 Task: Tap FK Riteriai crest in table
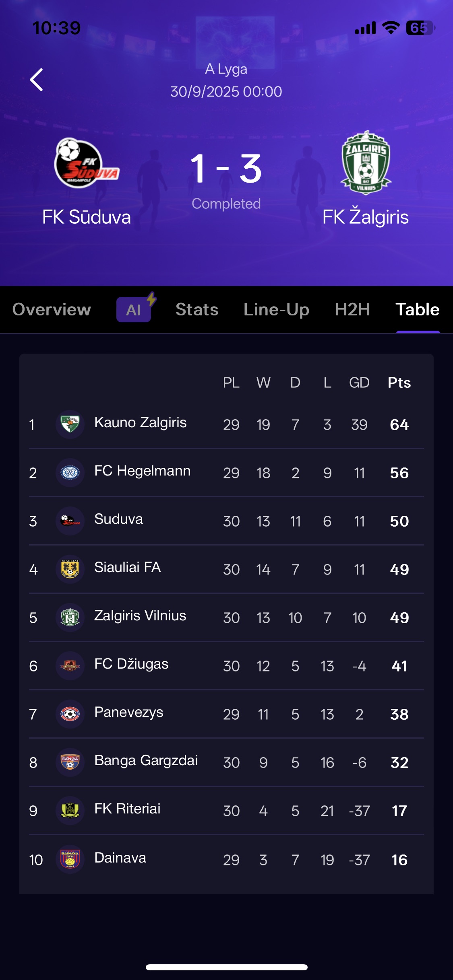pyautogui.click(x=70, y=810)
